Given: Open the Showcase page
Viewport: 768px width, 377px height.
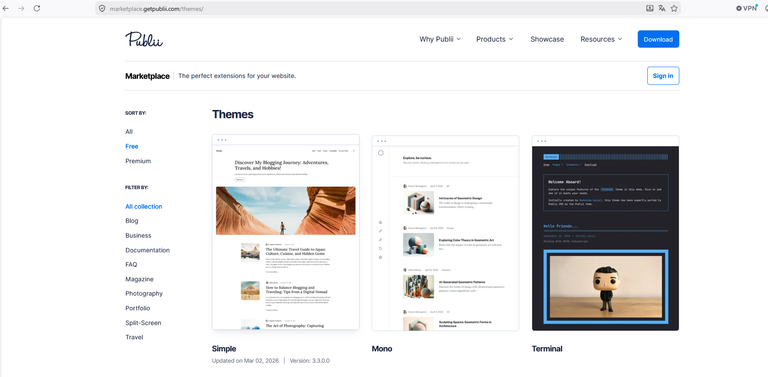Looking at the screenshot, I should (x=547, y=39).
